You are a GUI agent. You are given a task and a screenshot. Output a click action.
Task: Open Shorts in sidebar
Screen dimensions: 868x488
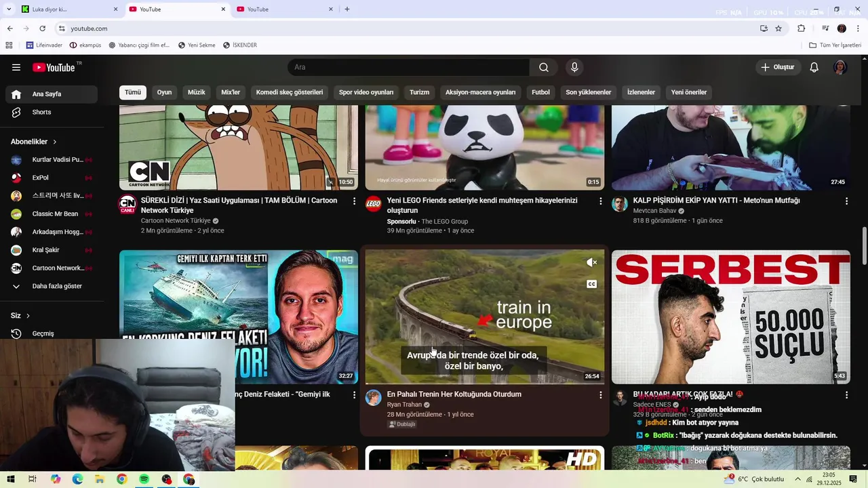[x=52, y=112]
